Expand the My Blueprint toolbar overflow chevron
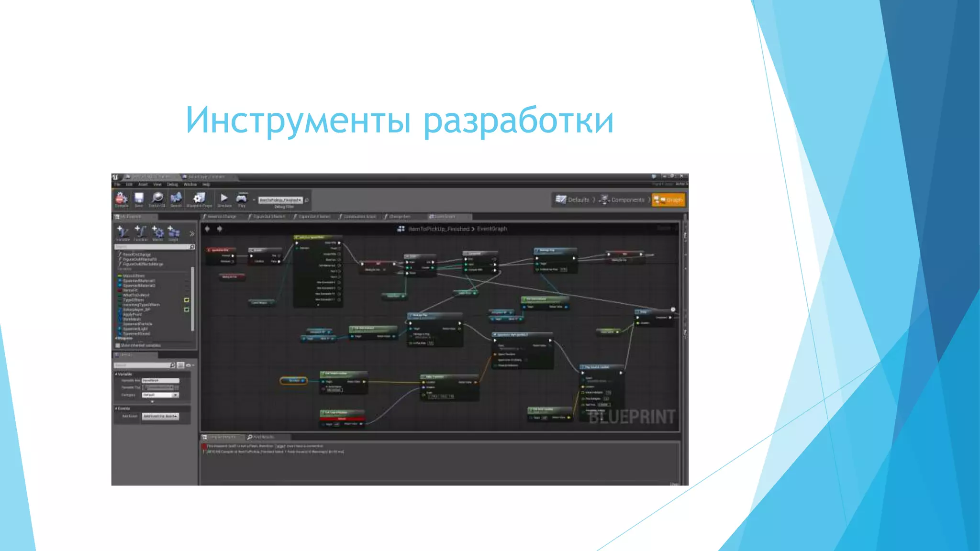 point(192,233)
